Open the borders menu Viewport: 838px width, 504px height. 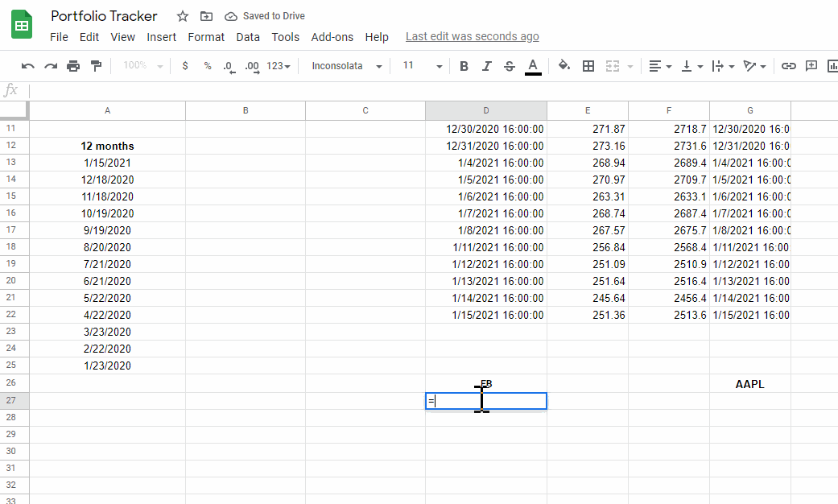click(588, 66)
